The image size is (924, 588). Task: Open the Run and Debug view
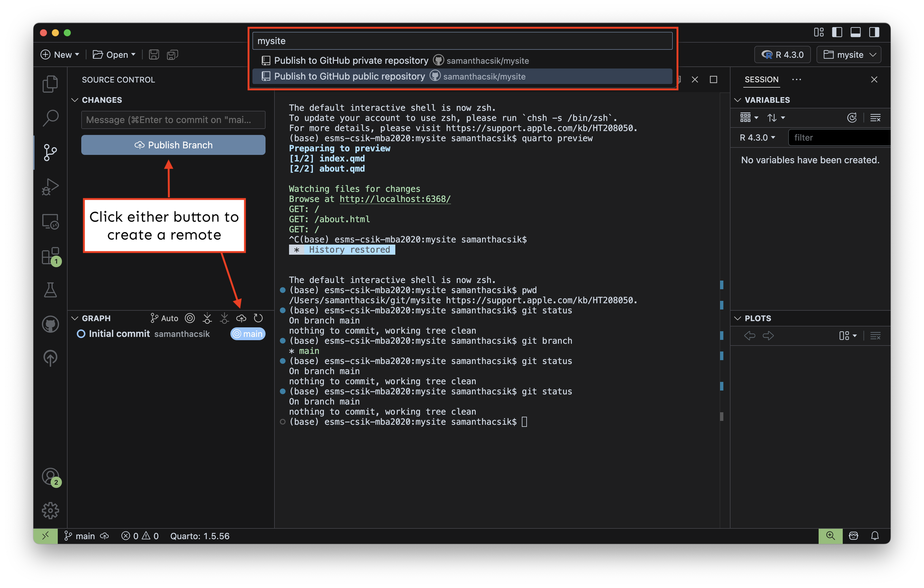pos(50,187)
